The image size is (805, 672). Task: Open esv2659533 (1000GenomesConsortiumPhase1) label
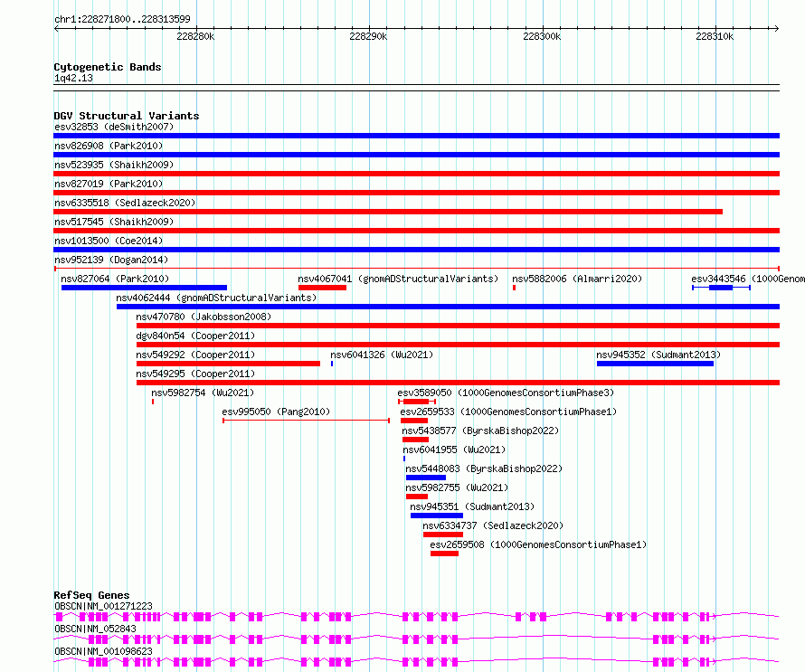click(508, 412)
